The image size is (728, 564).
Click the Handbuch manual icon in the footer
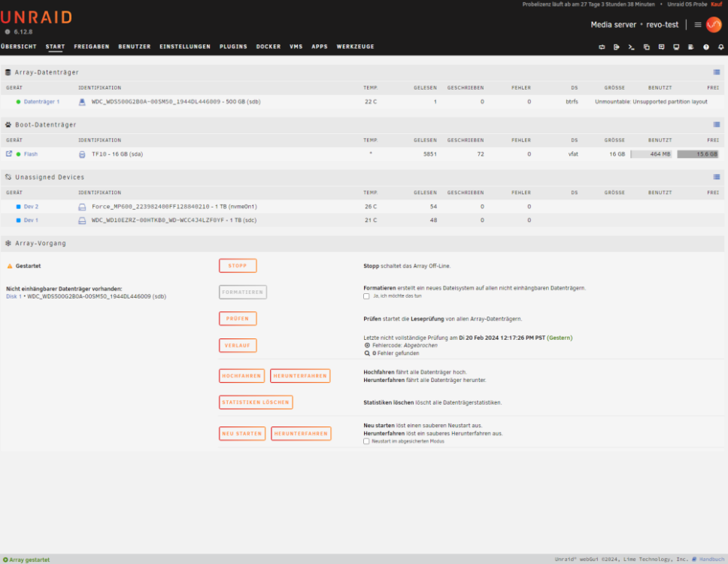pos(695,559)
